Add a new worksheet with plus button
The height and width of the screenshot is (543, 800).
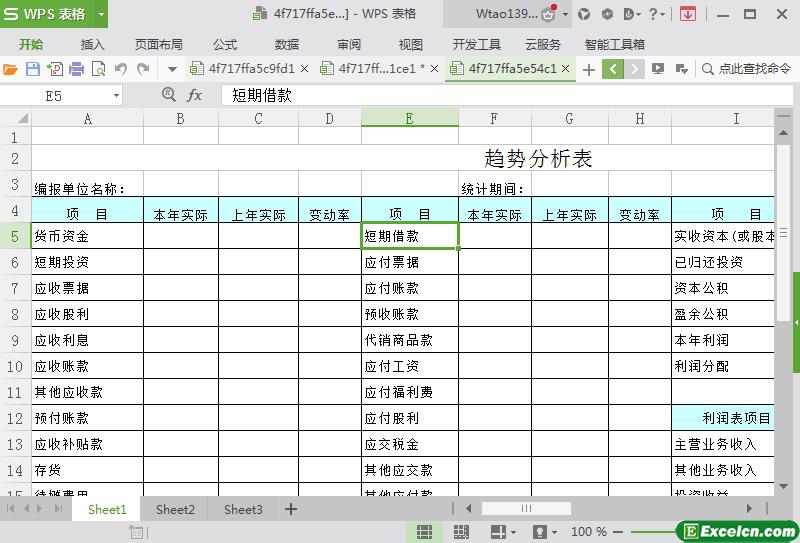(x=291, y=509)
